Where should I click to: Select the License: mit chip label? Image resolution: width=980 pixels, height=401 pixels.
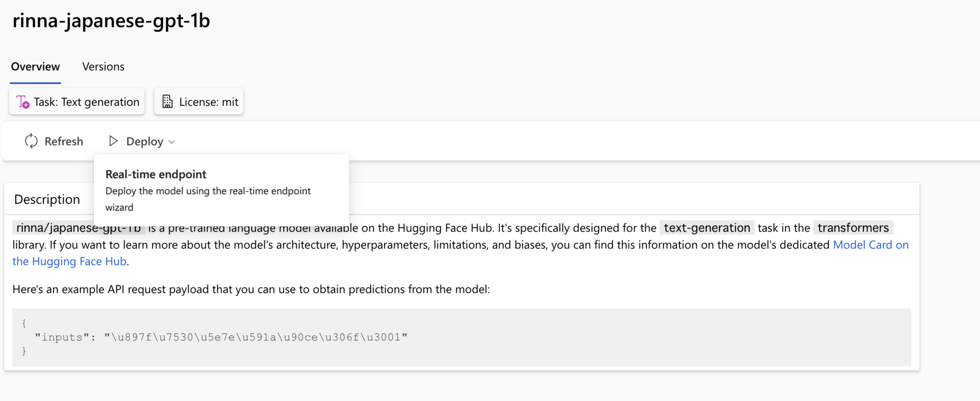pyautogui.click(x=209, y=102)
